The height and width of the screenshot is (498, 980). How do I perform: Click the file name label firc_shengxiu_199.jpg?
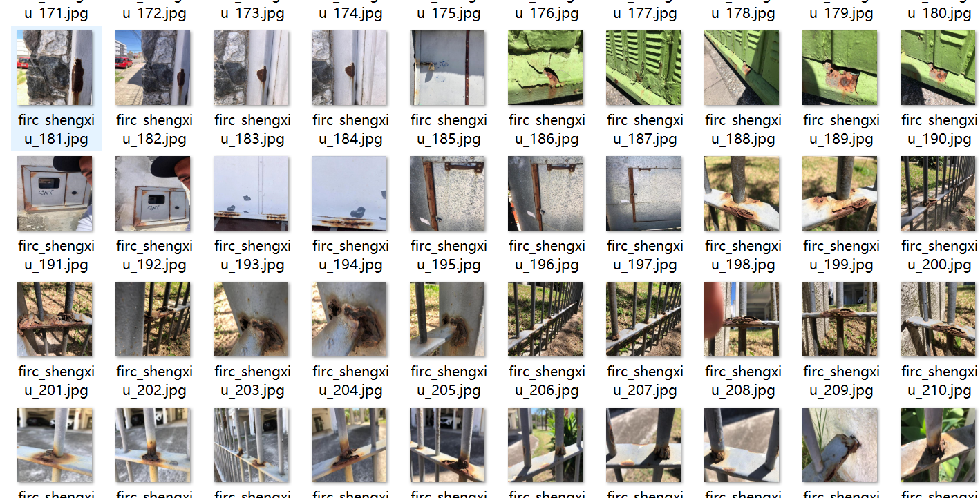click(841, 256)
